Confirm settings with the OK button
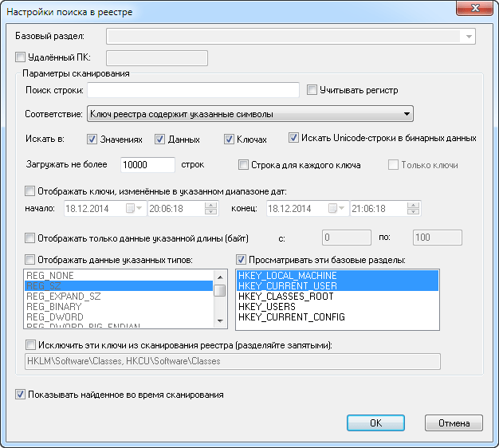This screenshot has width=499, height=448. click(375, 422)
